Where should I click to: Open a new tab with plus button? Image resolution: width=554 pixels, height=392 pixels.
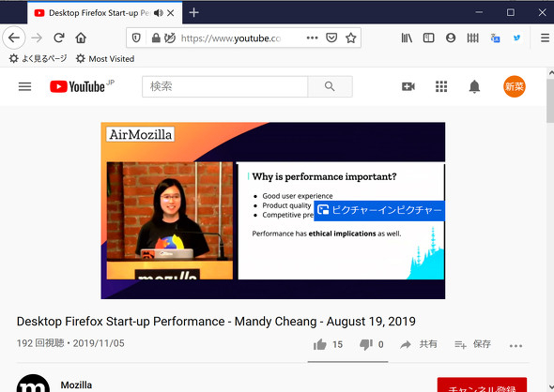click(193, 13)
